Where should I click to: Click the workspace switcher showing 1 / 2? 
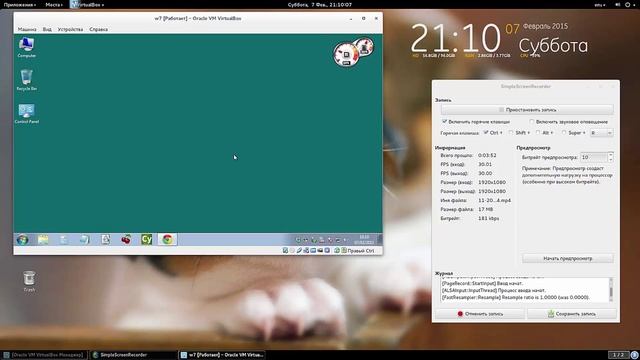618,355
